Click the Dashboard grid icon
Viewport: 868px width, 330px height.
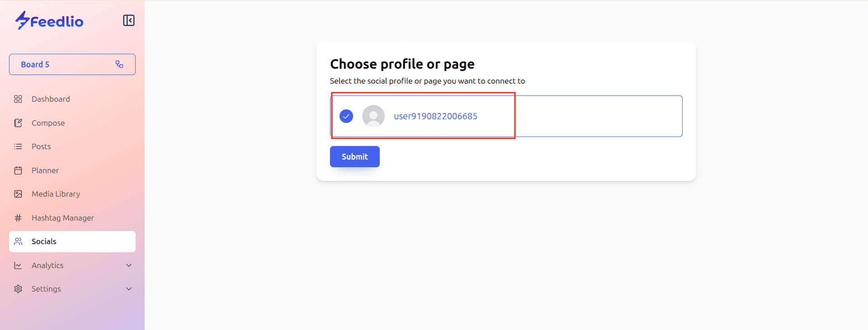coord(18,99)
